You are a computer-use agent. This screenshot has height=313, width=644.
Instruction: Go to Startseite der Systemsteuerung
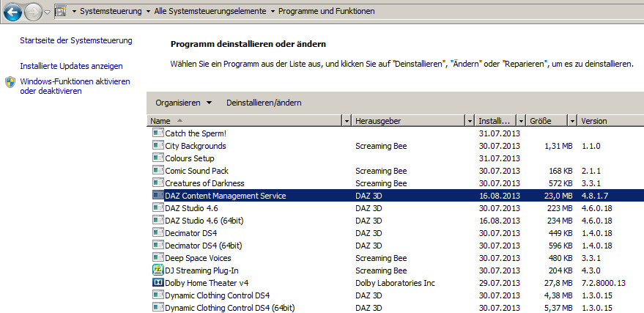pos(76,40)
